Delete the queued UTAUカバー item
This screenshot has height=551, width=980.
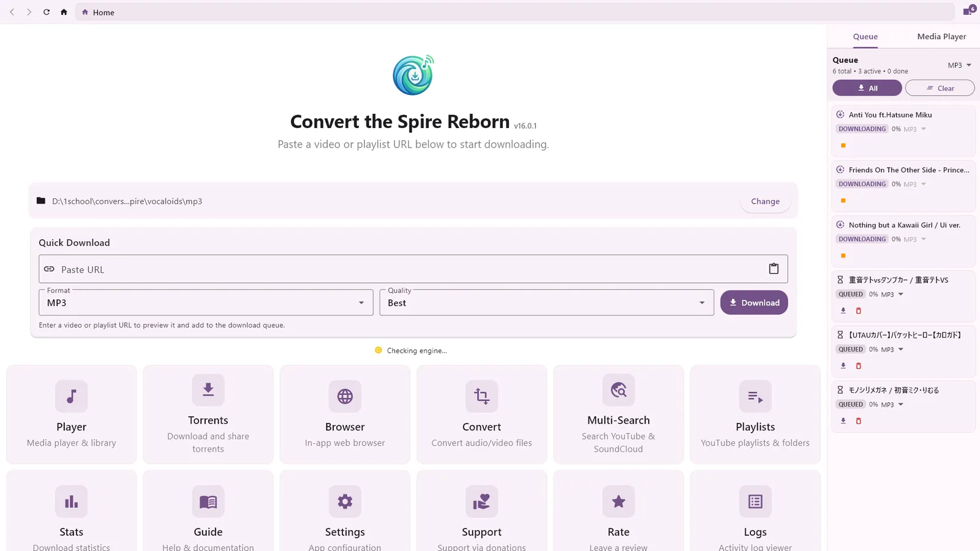[858, 366]
